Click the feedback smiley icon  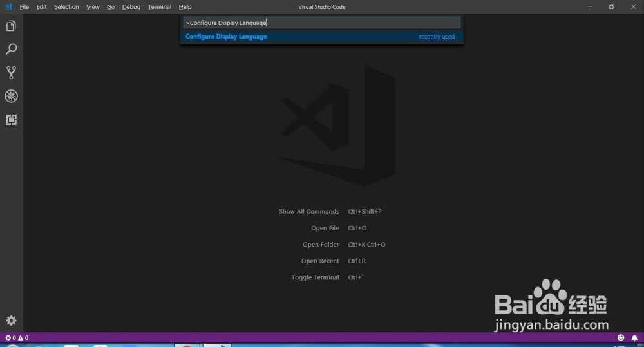click(x=621, y=337)
